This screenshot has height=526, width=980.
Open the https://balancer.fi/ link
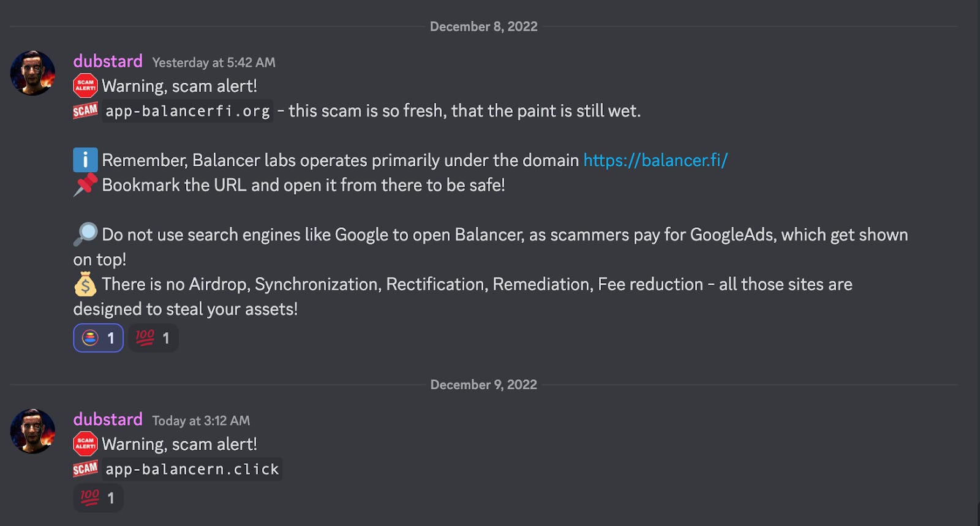(x=654, y=160)
